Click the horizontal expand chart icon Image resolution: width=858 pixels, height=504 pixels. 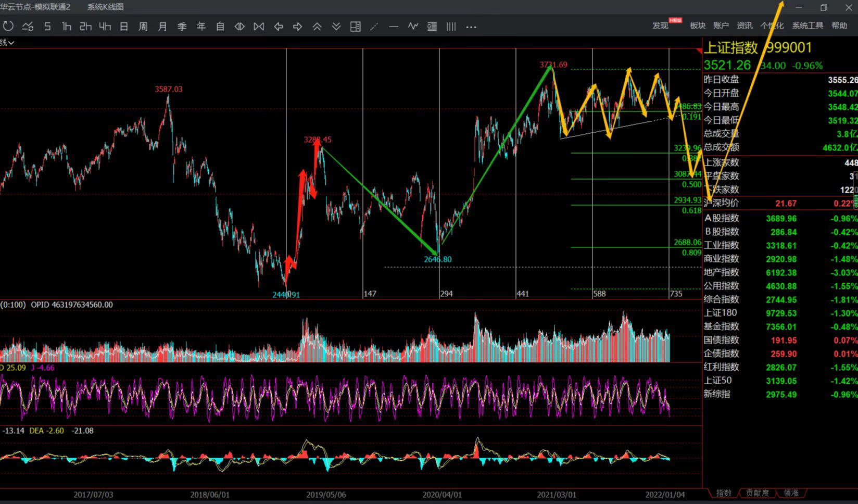click(259, 26)
